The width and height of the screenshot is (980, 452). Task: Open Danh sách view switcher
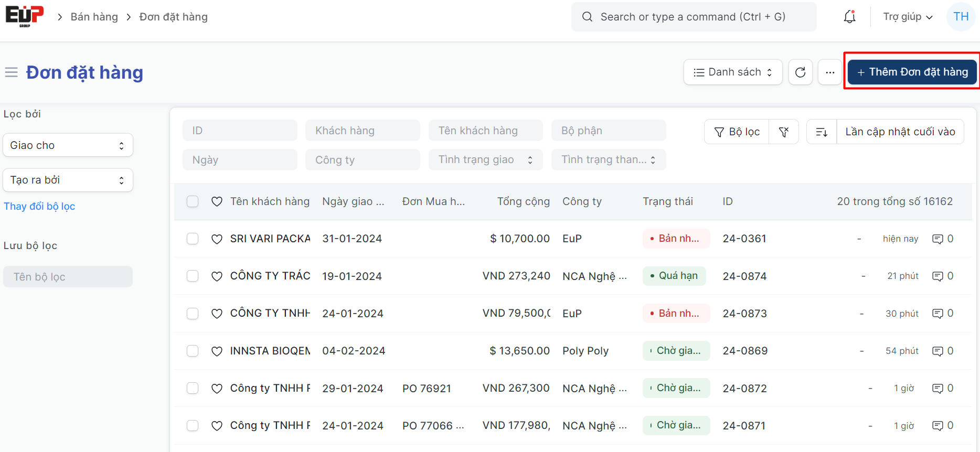(732, 72)
